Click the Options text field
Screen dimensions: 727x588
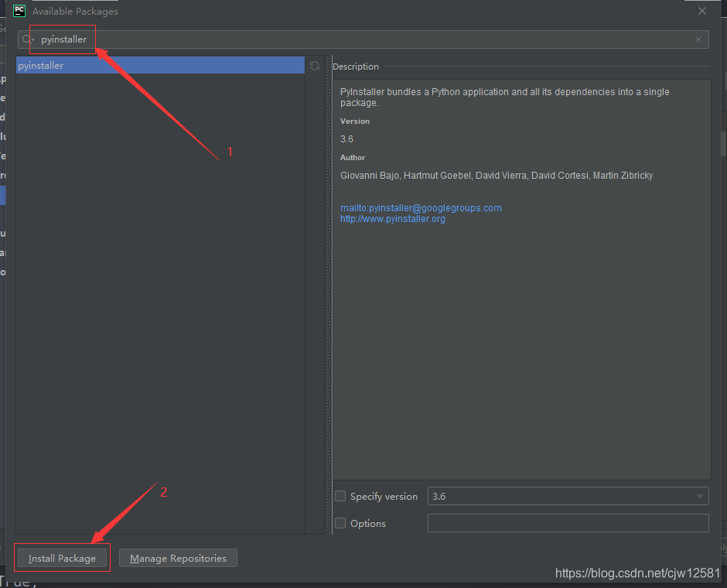[x=568, y=523]
